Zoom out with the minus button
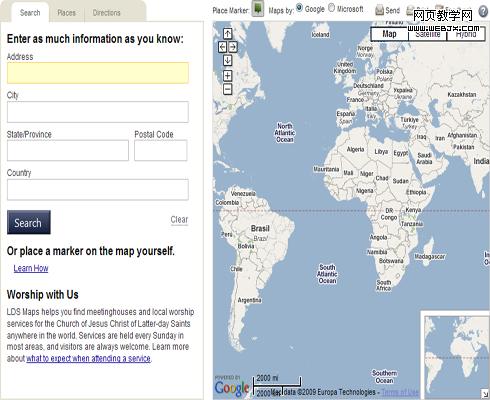Viewport: 490px width, 400px height. (x=227, y=89)
